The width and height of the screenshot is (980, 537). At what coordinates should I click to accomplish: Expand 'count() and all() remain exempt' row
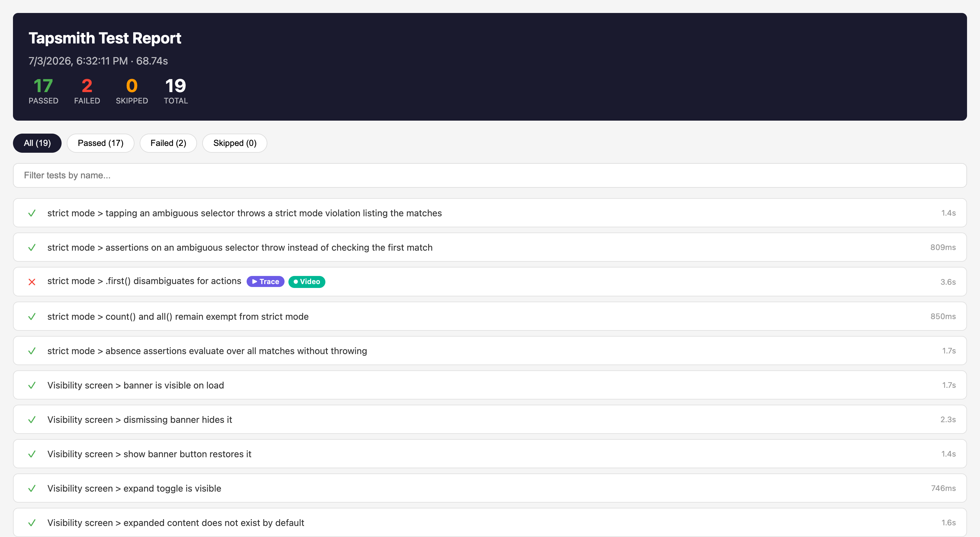pos(490,316)
